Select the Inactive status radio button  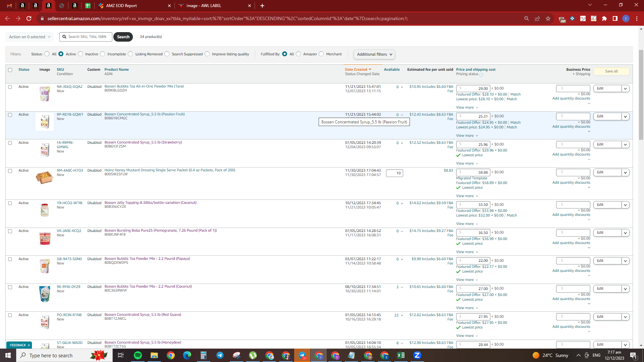pyautogui.click(x=80, y=54)
